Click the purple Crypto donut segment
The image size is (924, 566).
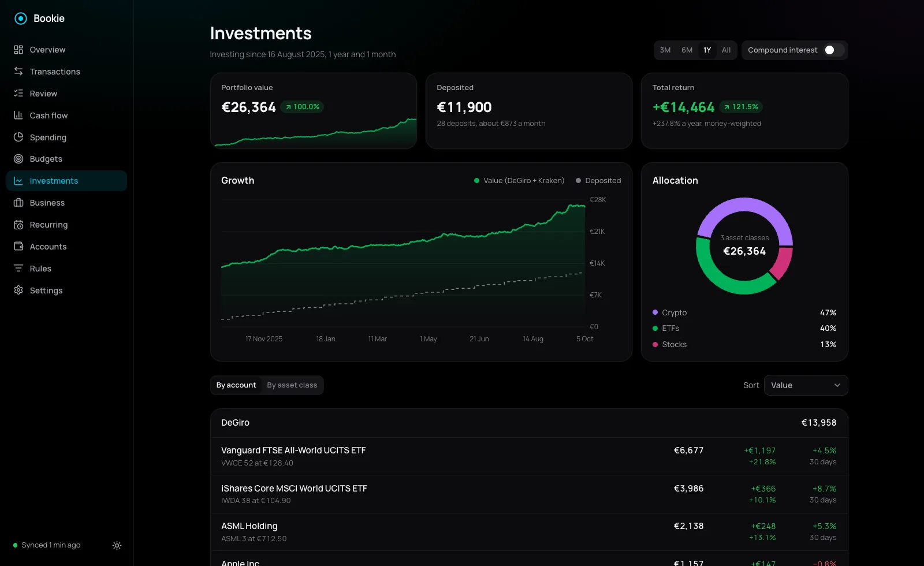745,206
